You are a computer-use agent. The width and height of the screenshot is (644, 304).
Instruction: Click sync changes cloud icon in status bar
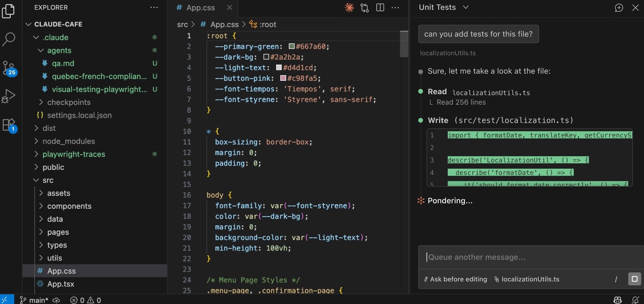pyautogui.click(x=57, y=300)
